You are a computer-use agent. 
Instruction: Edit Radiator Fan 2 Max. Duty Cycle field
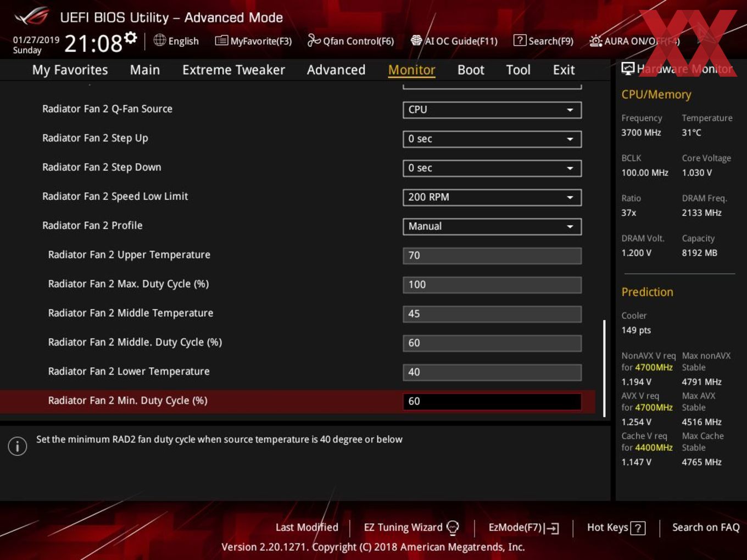(492, 284)
